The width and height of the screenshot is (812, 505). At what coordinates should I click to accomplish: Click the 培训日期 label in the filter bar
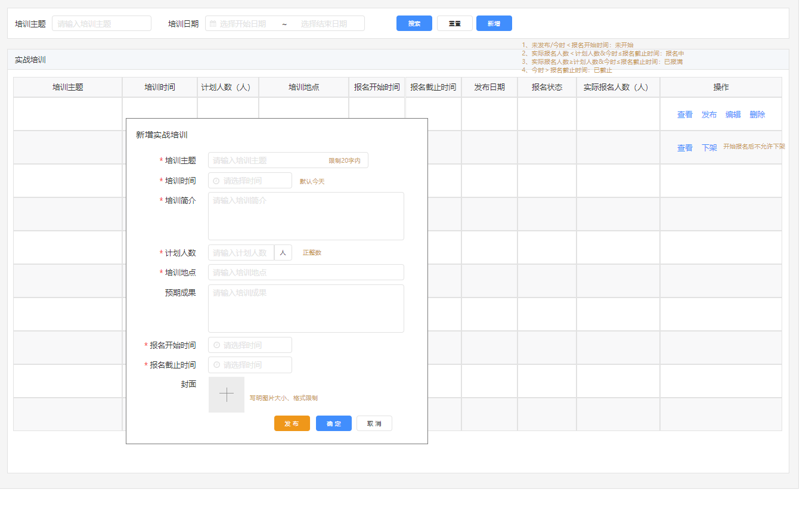184,24
